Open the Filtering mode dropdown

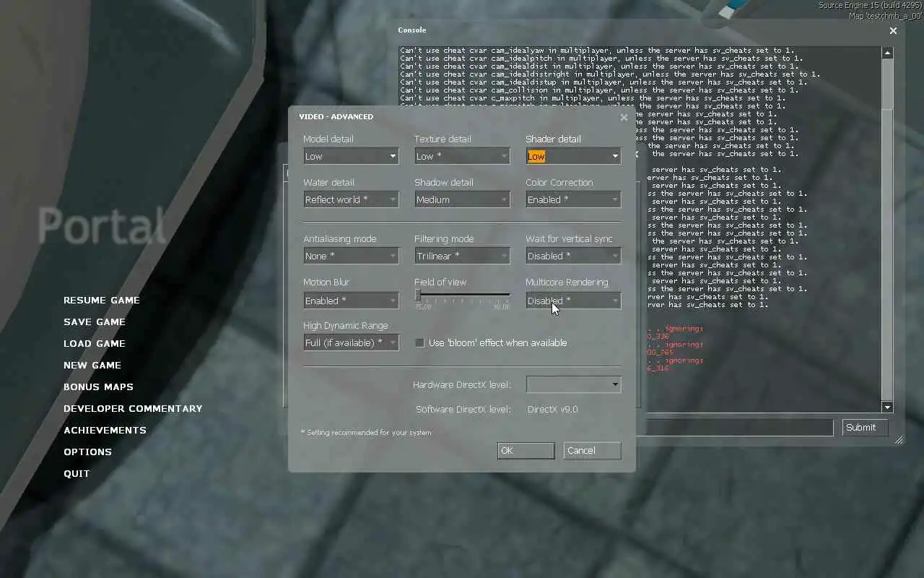point(462,256)
